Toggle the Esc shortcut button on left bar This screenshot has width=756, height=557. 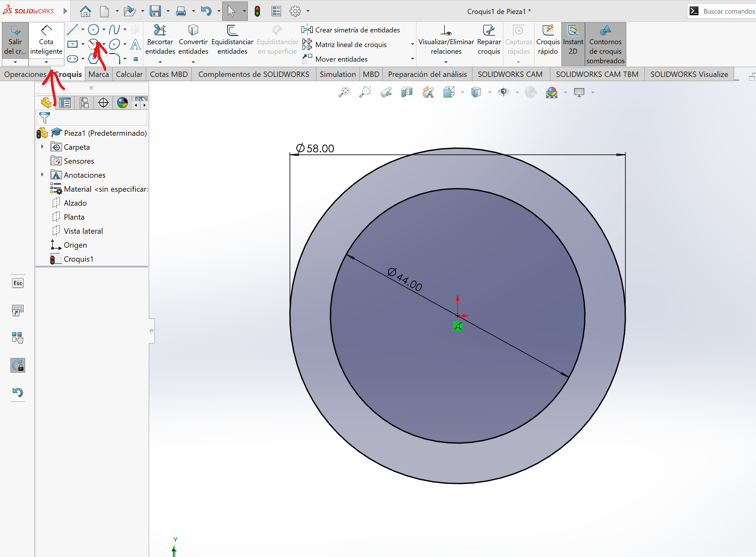[x=17, y=283]
